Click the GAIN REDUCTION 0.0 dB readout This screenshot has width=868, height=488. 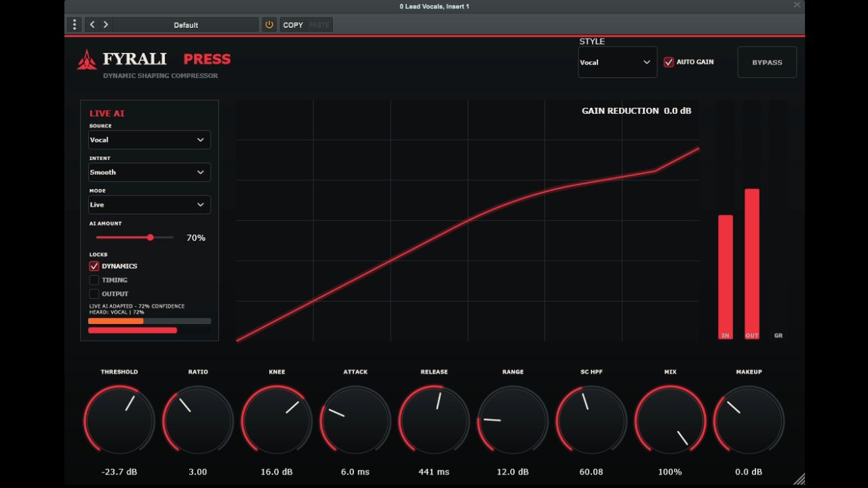[637, 110]
